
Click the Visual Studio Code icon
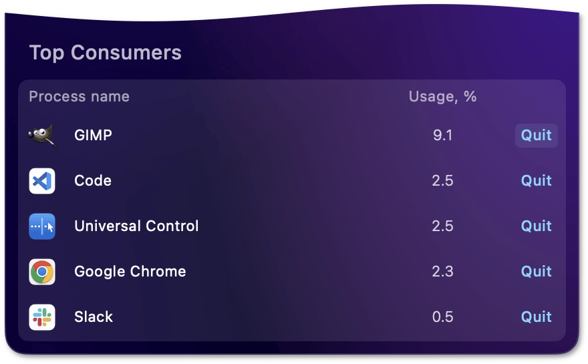pyautogui.click(x=42, y=181)
